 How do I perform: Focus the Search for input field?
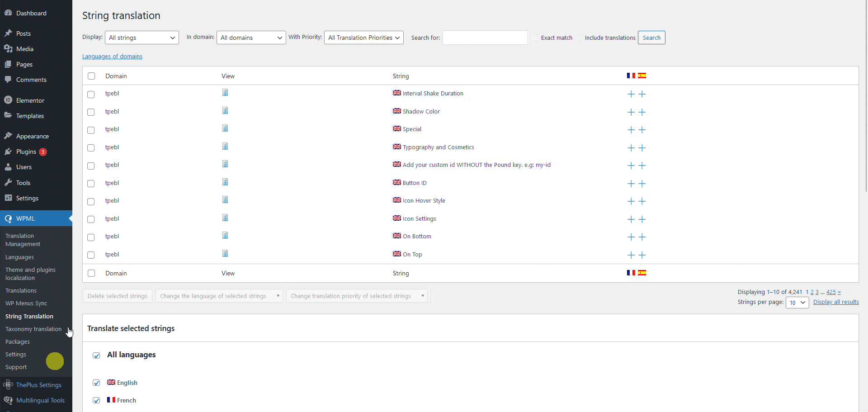coord(485,38)
